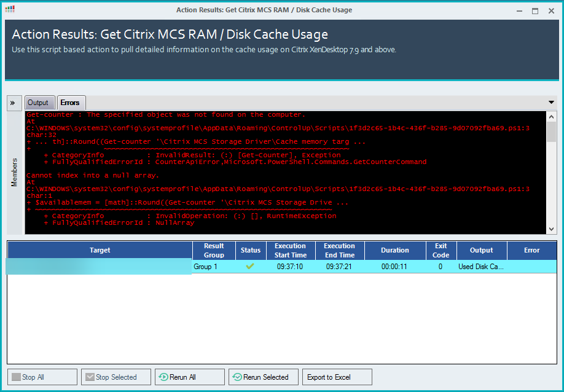The image size is (564, 392).
Task: Maximize the Action Results window
Action: tap(535, 11)
